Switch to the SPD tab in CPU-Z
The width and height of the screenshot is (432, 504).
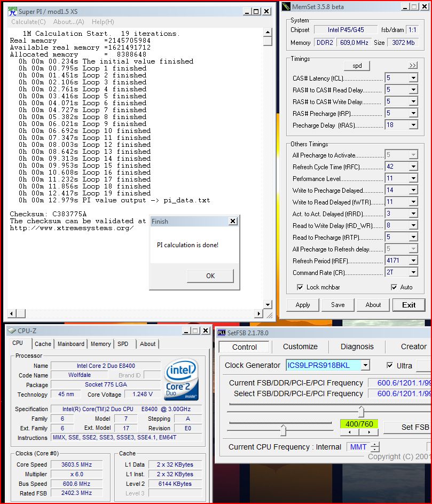[123, 344]
